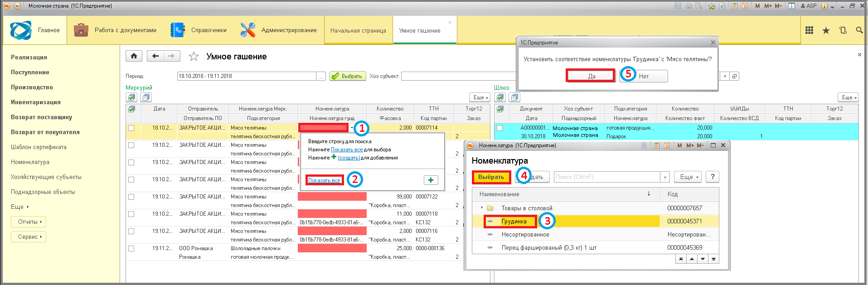Click the 1C logo icon in section panel
Screen dimensions: 868x285
(21, 30)
